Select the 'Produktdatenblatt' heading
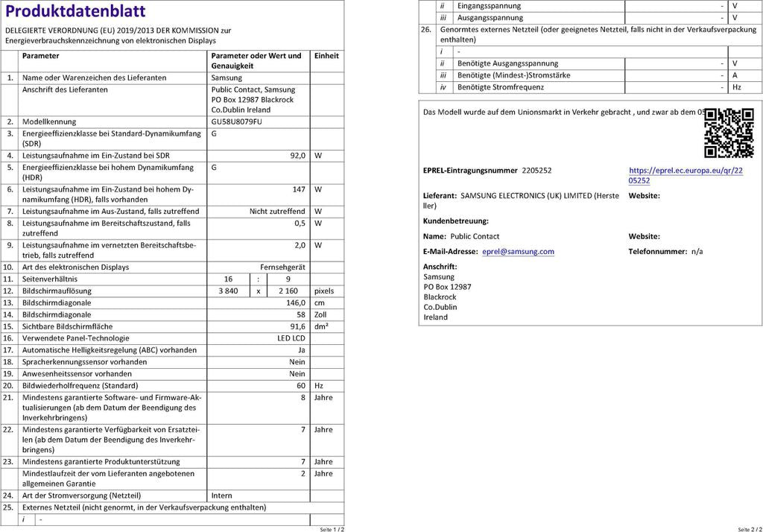 (75, 10)
